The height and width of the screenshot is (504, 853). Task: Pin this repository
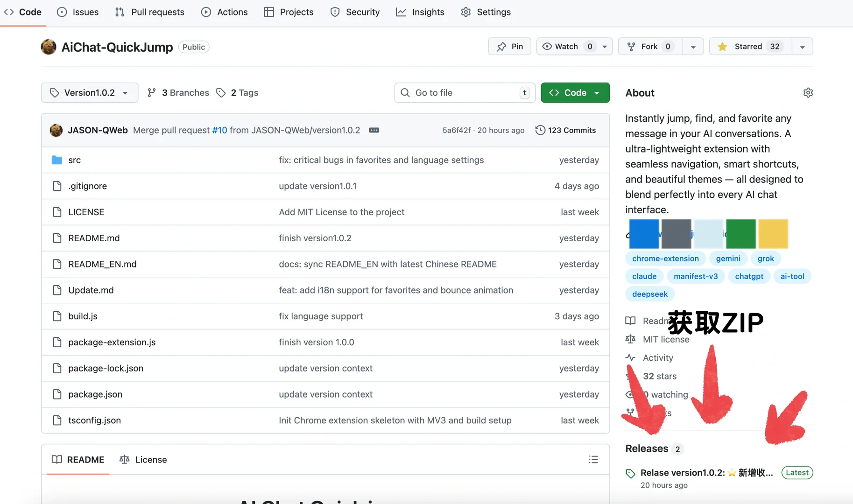pos(509,47)
